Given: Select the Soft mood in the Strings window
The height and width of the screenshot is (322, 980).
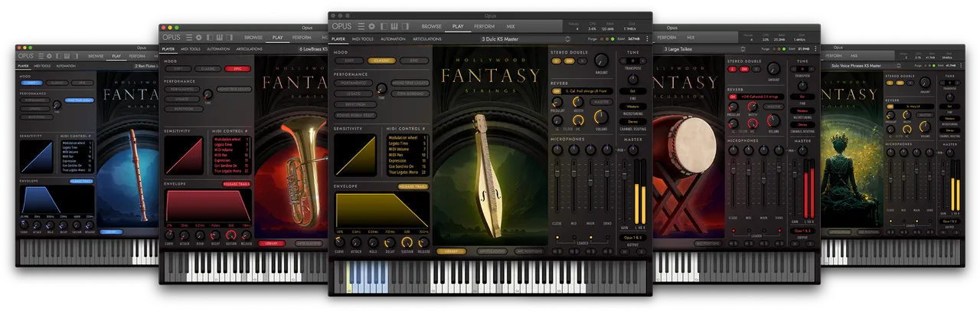Looking at the screenshot, I should pos(349,61).
